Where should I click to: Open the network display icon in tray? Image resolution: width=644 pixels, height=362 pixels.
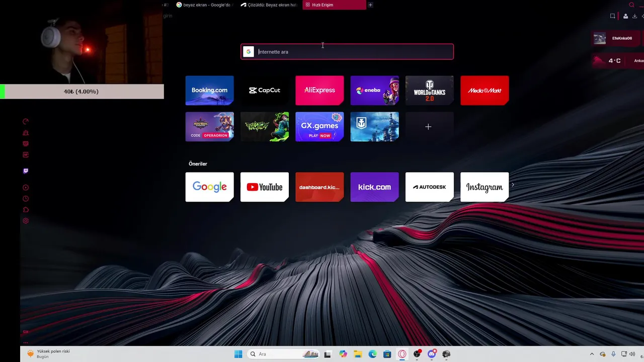[624, 354]
